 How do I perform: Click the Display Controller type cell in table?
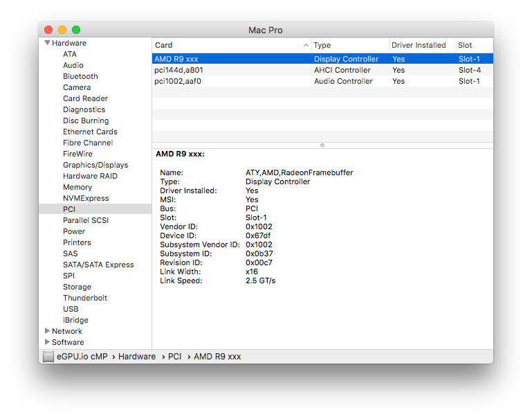point(346,59)
